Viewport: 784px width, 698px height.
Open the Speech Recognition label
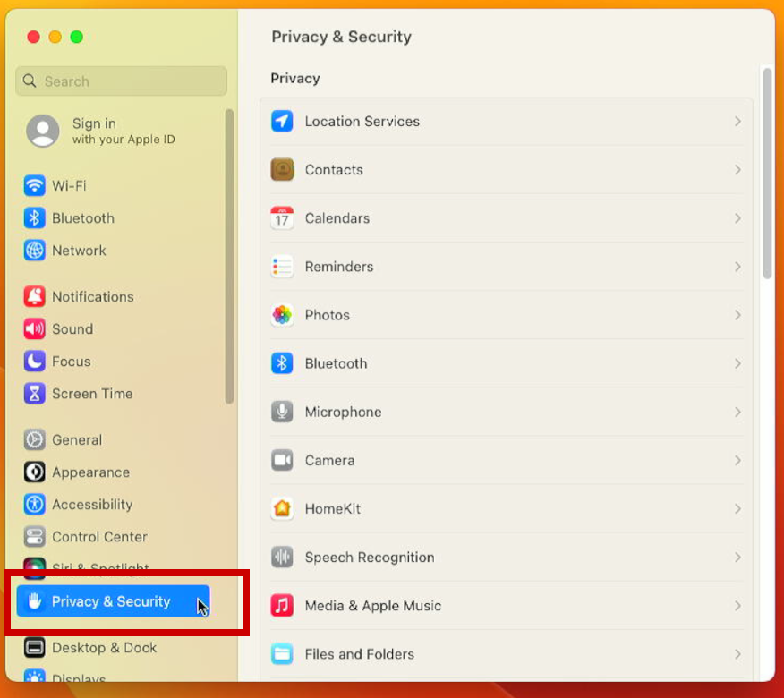point(370,557)
